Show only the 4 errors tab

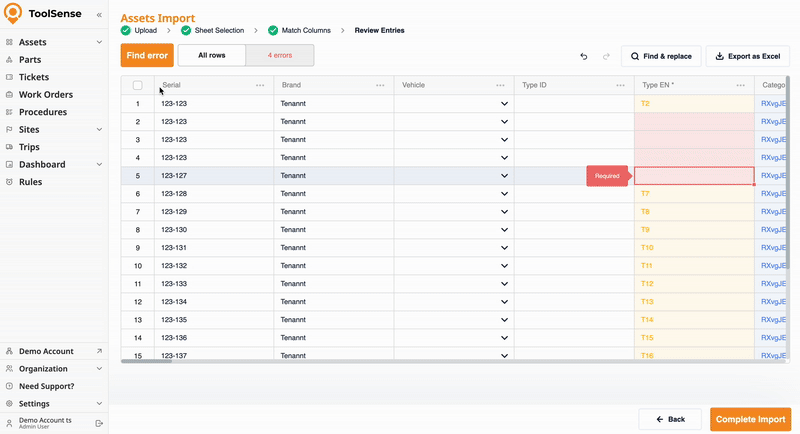click(x=280, y=55)
